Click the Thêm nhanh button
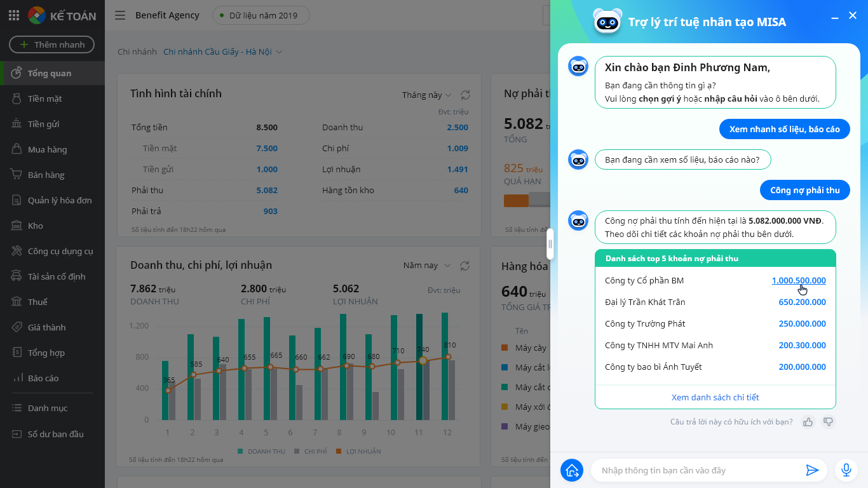The width and height of the screenshot is (868, 488). [51, 44]
